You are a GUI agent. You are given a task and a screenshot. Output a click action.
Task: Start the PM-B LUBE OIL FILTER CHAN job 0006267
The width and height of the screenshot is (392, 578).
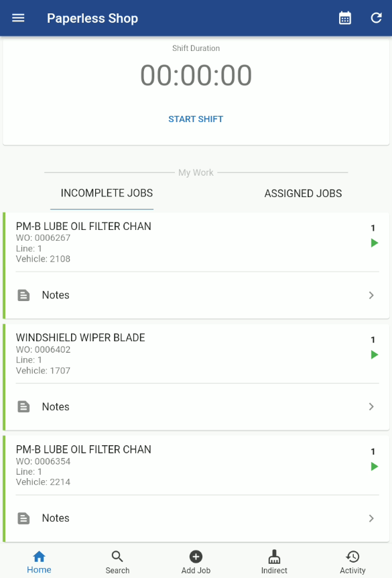[374, 243]
